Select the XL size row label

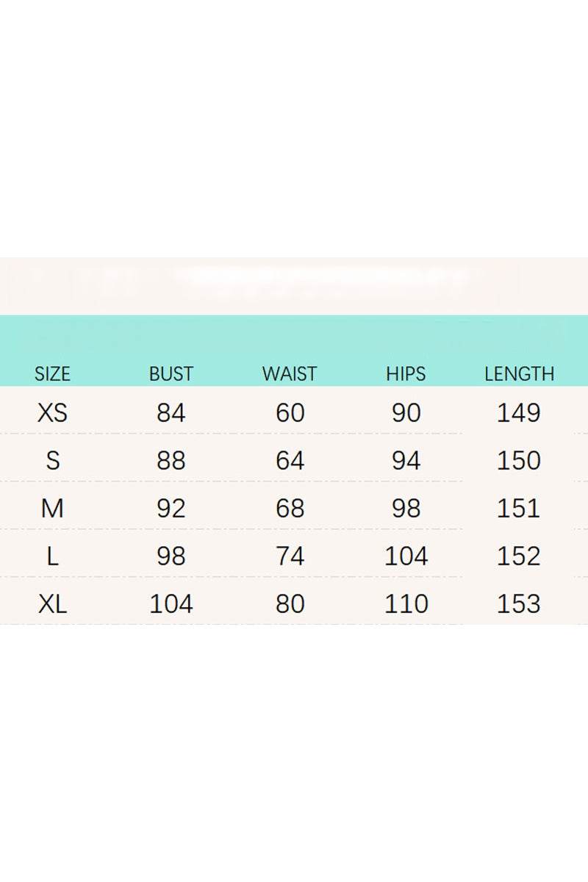pos(52,604)
